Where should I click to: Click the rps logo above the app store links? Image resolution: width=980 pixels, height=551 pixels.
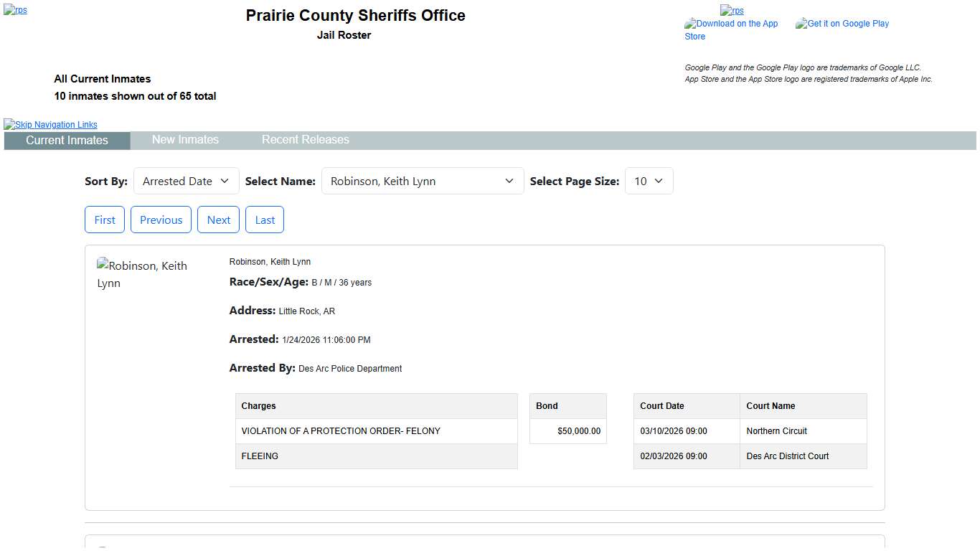pyautogui.click(x=732, y=10)
